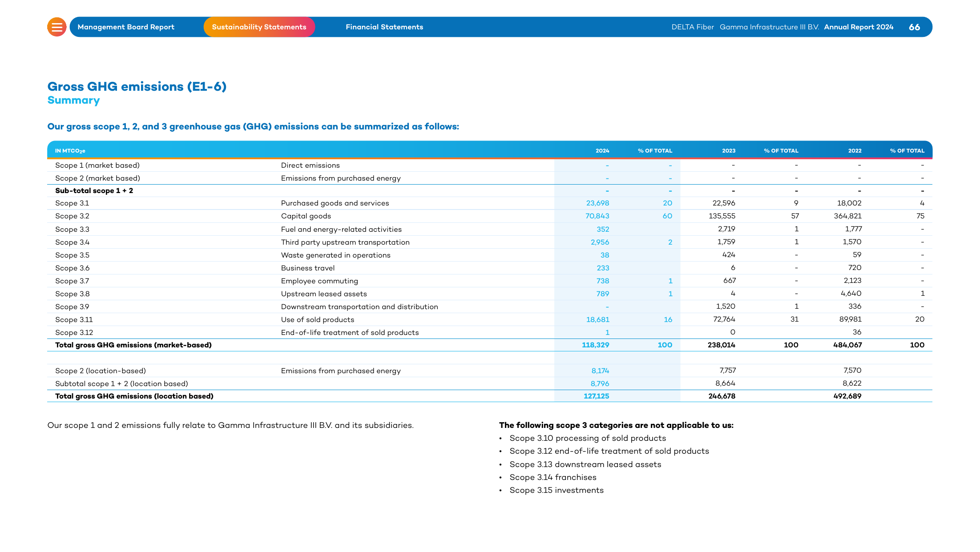
Task: Go to Management Board Report tab
Action: 126,27
